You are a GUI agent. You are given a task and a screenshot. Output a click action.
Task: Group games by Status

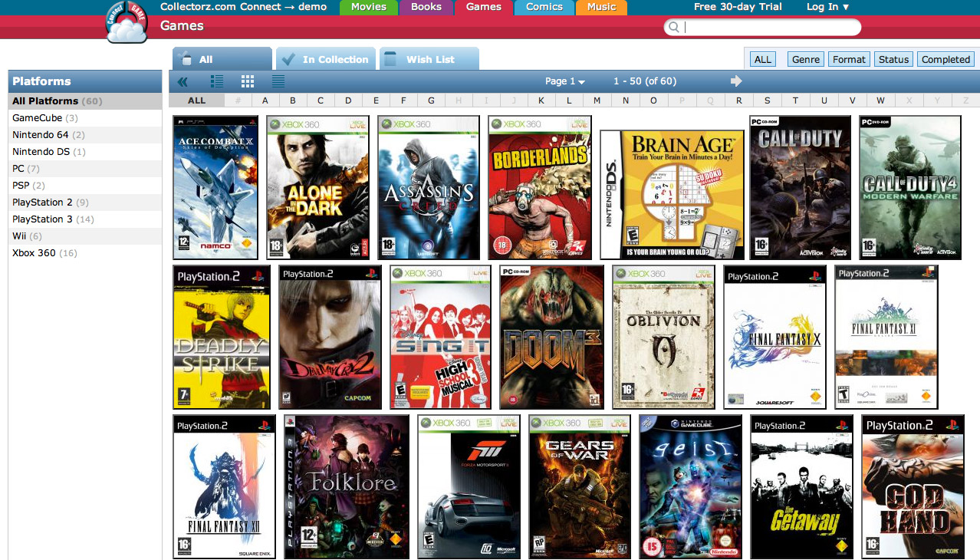coord(893,59)
